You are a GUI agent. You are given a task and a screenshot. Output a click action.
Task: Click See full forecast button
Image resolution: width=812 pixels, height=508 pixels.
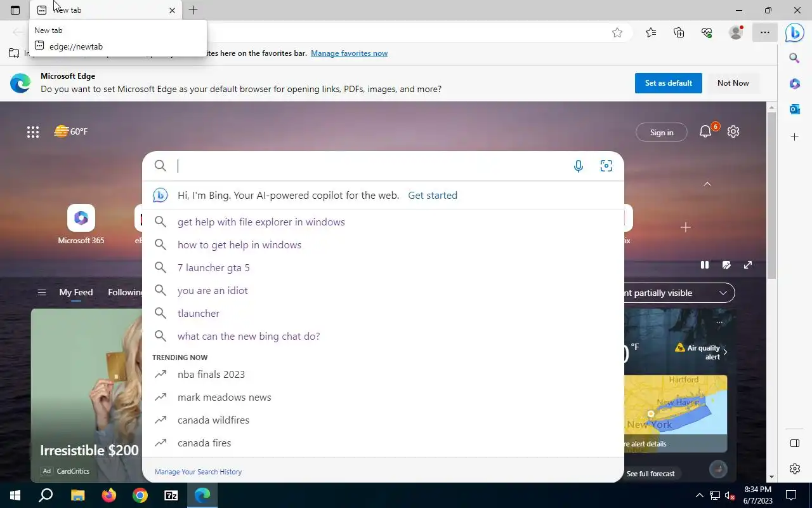tap(650, 474)
